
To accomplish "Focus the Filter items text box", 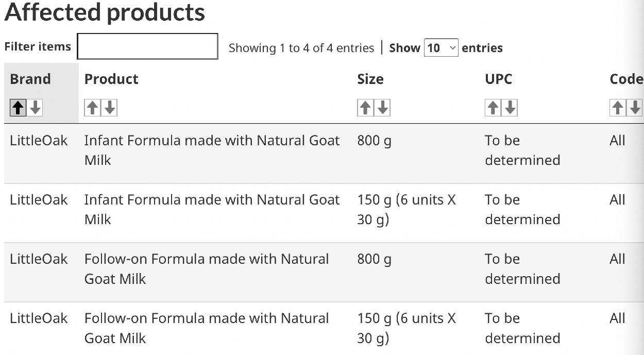I will 148,46.
